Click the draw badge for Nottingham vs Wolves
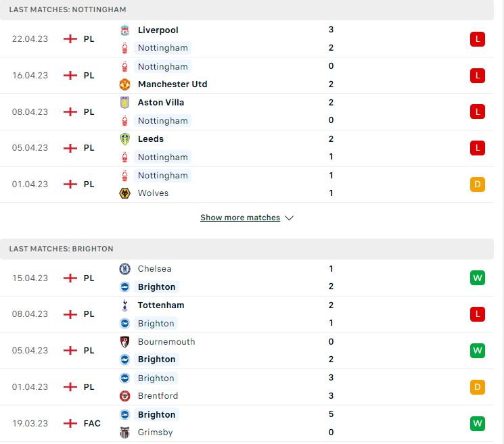This screenshot has height=444, width=504. click(478, 184)
